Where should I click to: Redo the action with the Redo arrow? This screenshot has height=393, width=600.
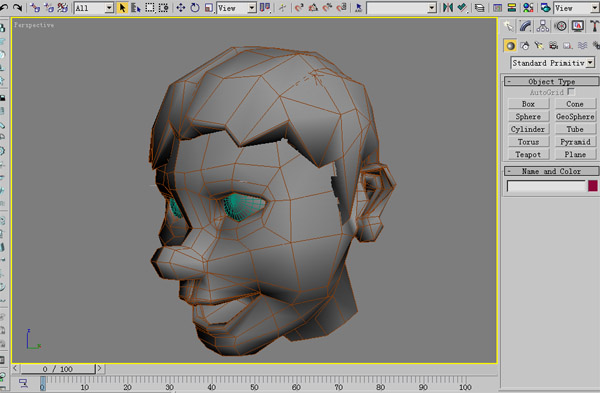coord(17,7)
